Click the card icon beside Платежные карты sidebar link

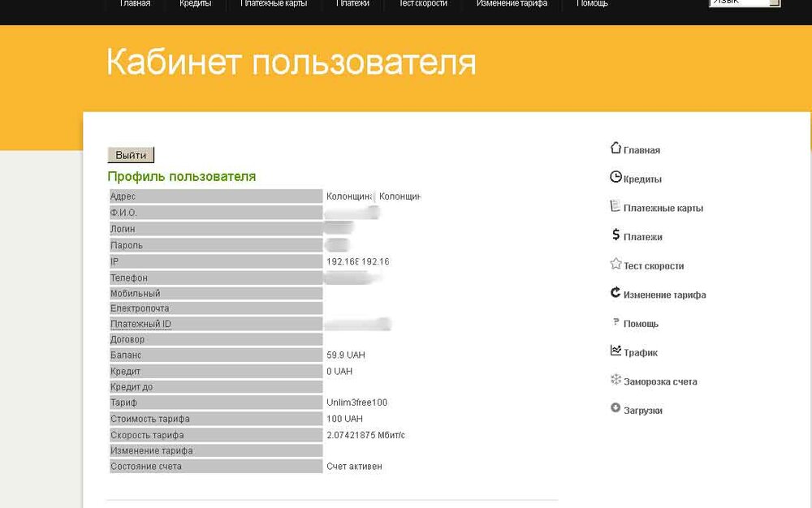[x=615, y=206]
